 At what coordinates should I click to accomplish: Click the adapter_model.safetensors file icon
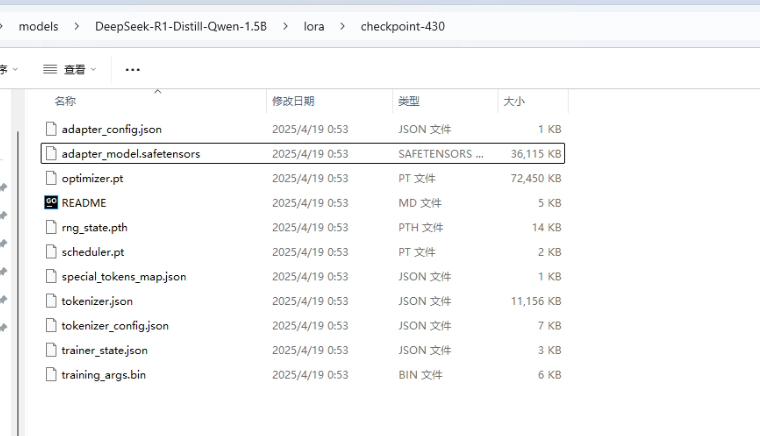(51, 154)
